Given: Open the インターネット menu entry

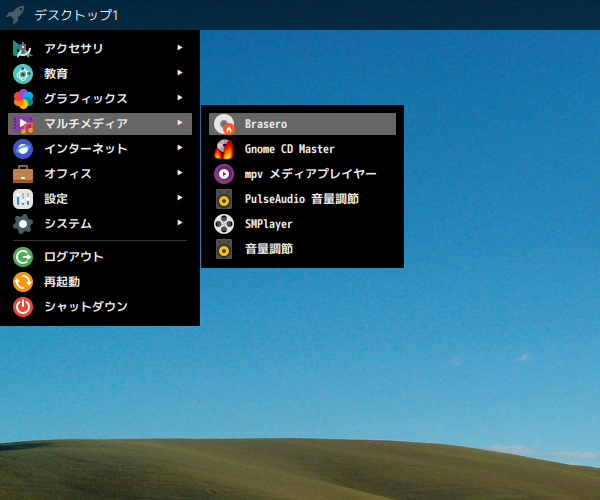Looking at the screenshot, I should point(100,149).
